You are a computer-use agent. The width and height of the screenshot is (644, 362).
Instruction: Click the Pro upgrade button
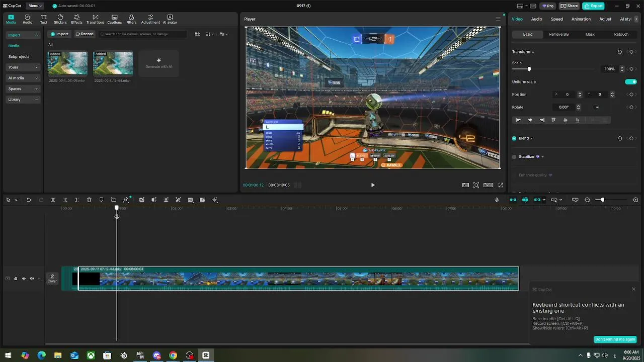click(547, 6)
